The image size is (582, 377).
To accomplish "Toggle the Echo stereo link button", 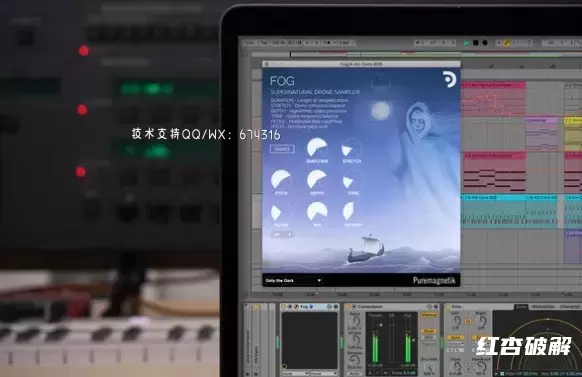I will coord(468,321).
